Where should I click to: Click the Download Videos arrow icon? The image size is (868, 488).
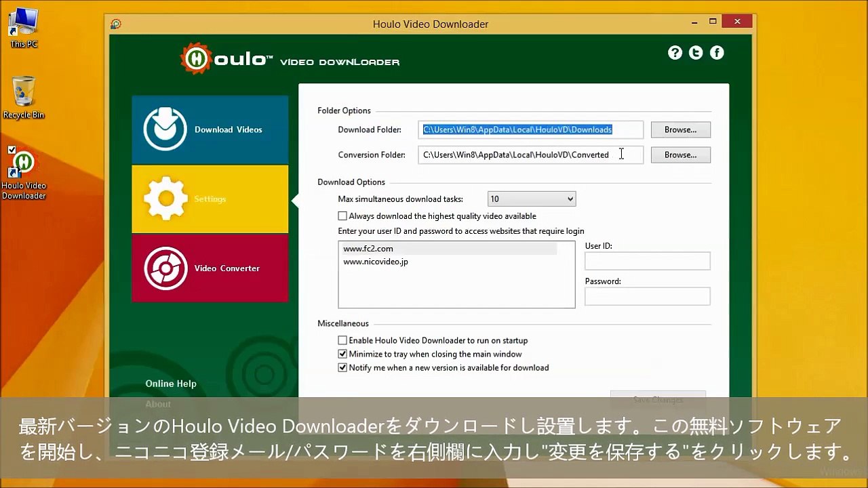point(165,129)
